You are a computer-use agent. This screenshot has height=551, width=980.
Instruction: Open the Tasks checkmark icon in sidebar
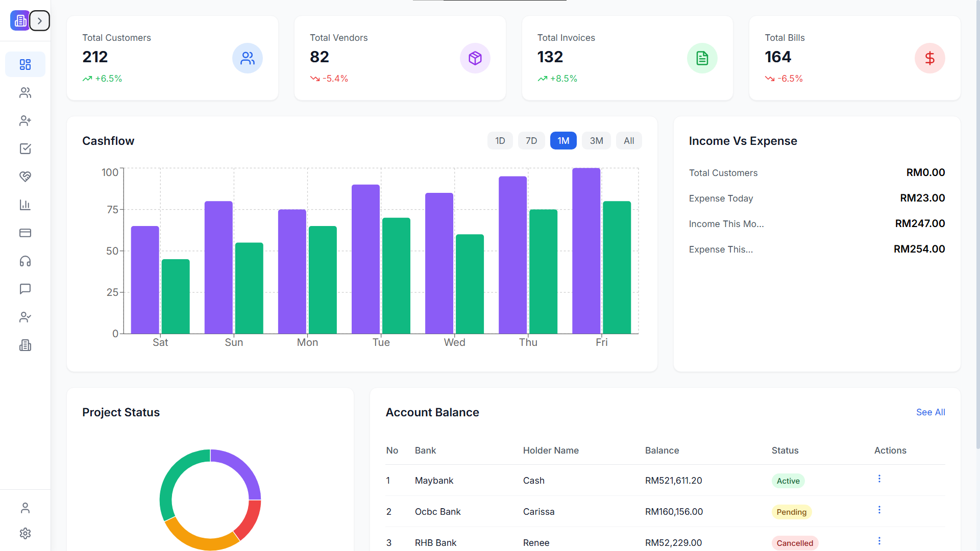pos(25,148)
